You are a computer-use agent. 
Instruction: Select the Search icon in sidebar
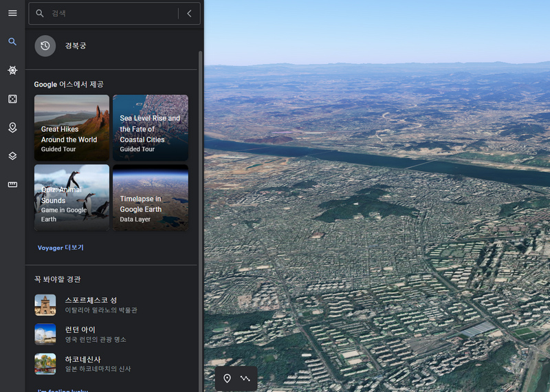pos(12,42)
